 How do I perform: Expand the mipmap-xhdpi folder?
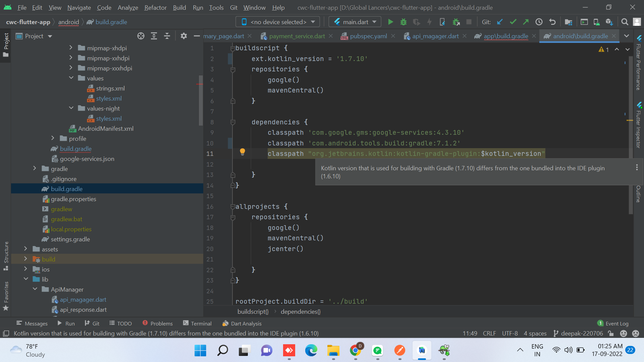pyautogui.click(x=71, y=48)
